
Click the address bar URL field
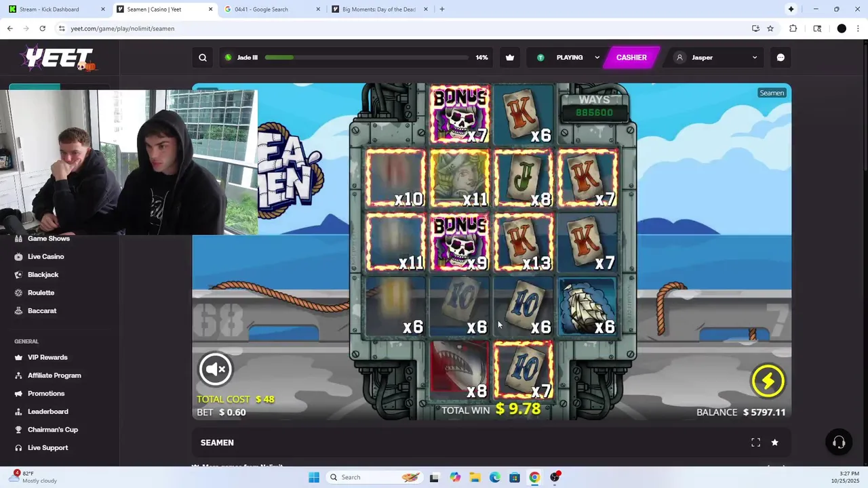coord(400,28)
